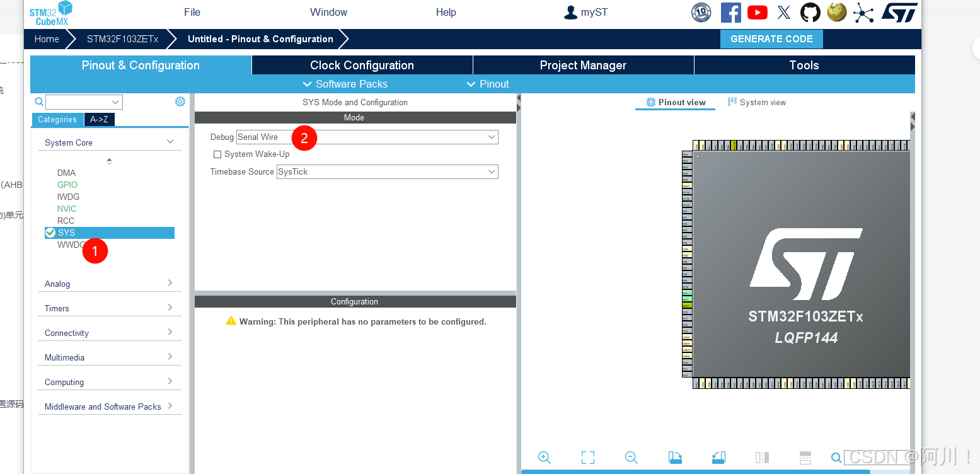This screenshot has width=980, height=474.
Task: Open the Facebook icon link
Action: 730,13
